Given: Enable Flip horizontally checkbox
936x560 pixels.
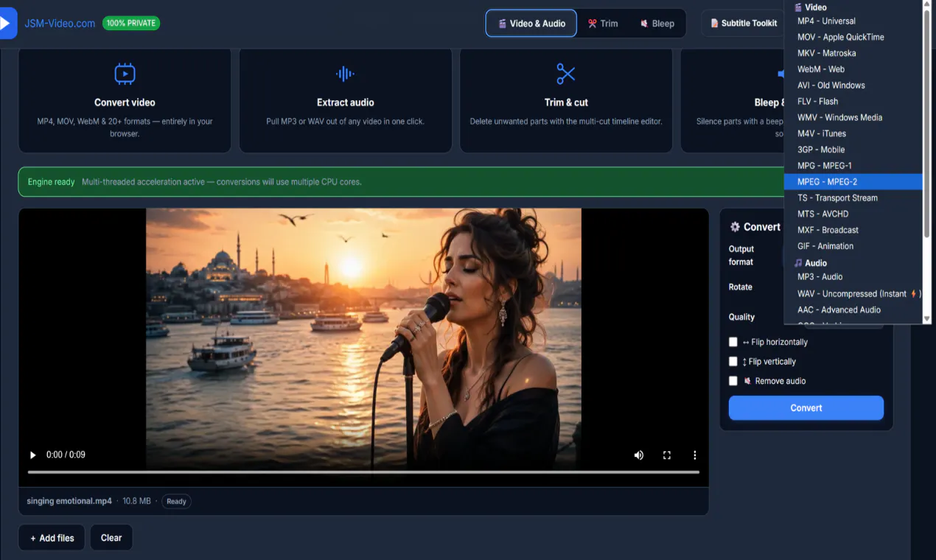Looking at the screenshot, I should (733, 342).
